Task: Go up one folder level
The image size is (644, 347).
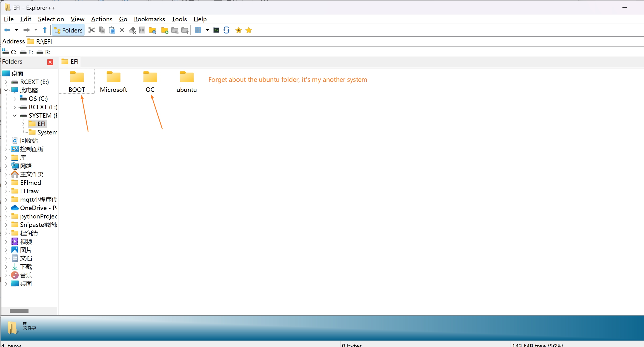Action: click(x=45, y=30)
